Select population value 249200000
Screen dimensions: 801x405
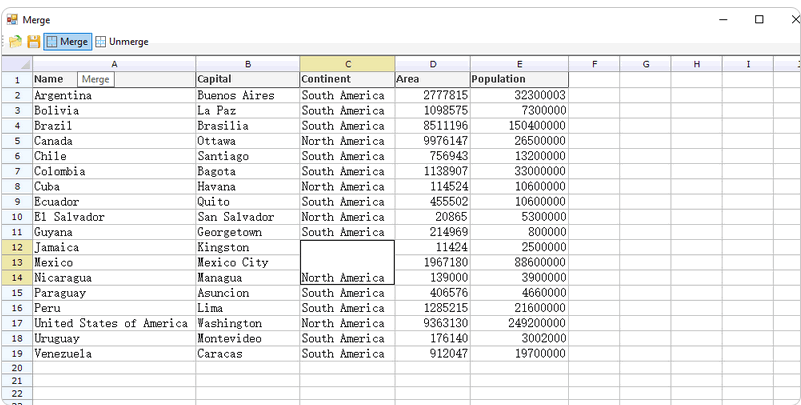519,323
